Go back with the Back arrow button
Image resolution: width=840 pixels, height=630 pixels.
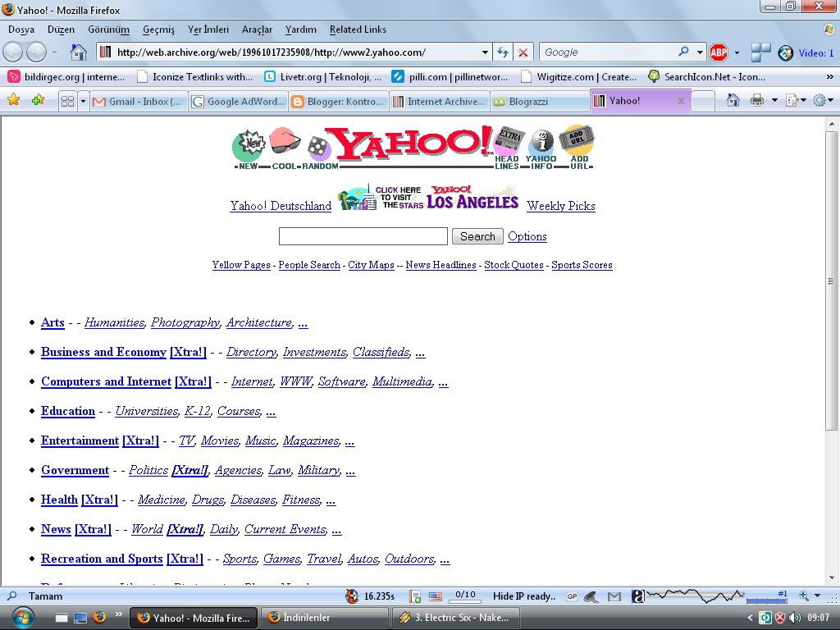[x=13, y=52]
